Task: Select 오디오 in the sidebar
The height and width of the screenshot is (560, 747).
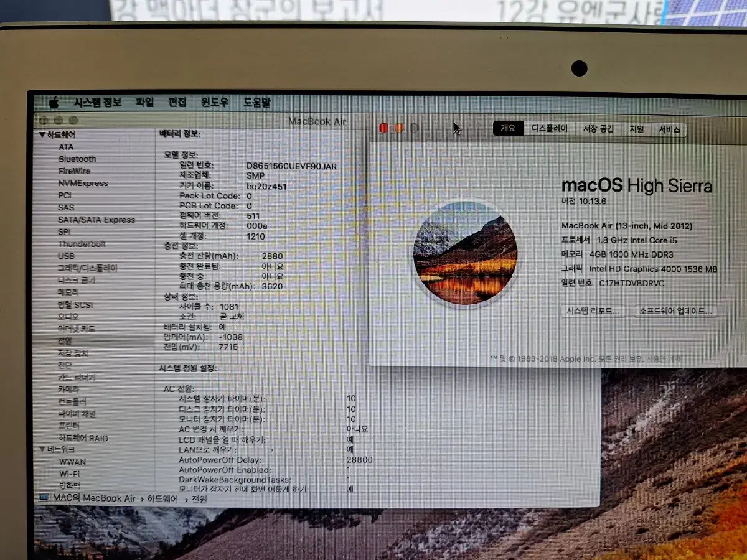Action: [x=68, y=317]
